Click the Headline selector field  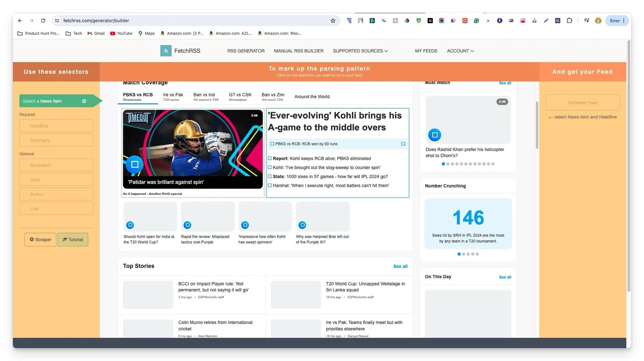pyautogui.click(x=56, y=126)
